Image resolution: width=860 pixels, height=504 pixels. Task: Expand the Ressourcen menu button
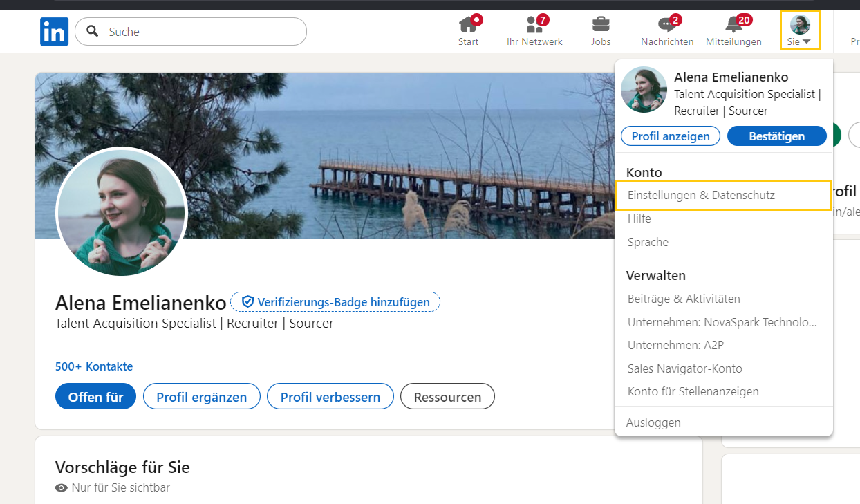(x=447, y=397)
